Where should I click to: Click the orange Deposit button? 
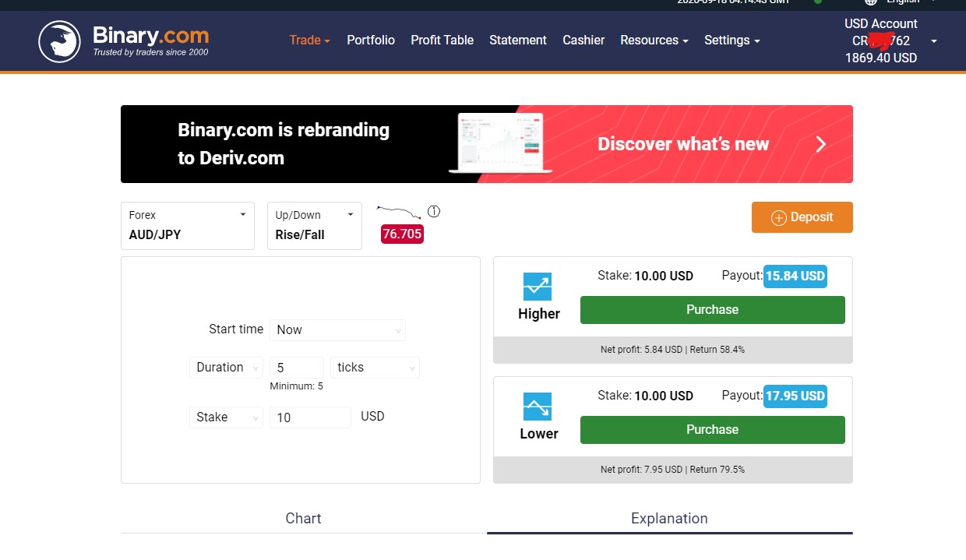[802, 217]
